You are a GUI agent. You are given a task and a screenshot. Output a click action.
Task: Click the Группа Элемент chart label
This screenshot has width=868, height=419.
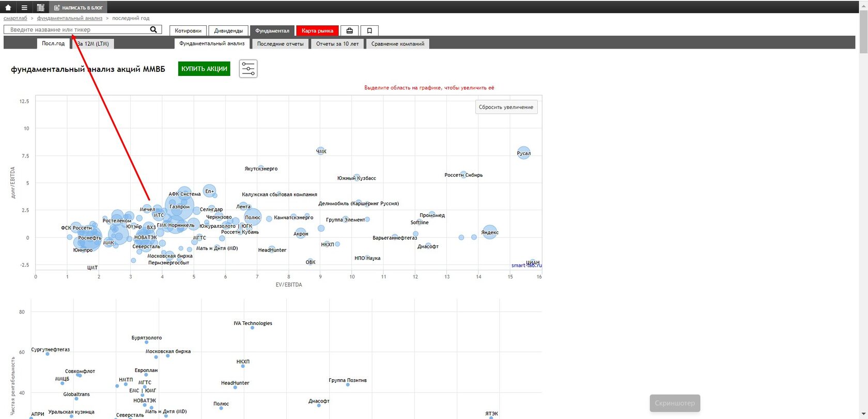(346, 220)
